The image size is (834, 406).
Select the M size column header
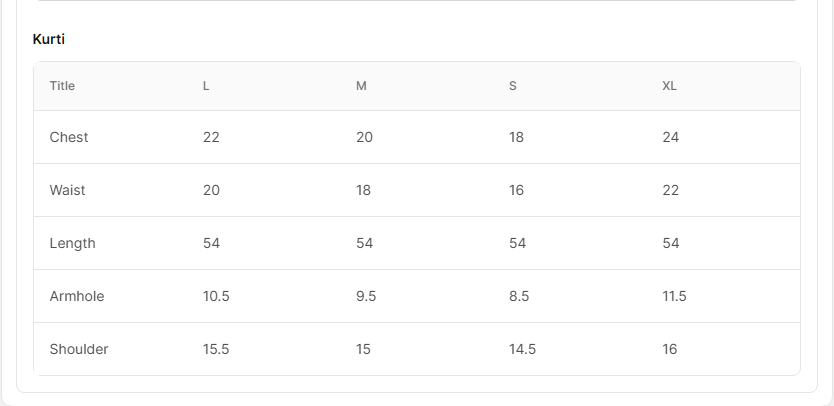pyautogui.click(x=361, y=86)
